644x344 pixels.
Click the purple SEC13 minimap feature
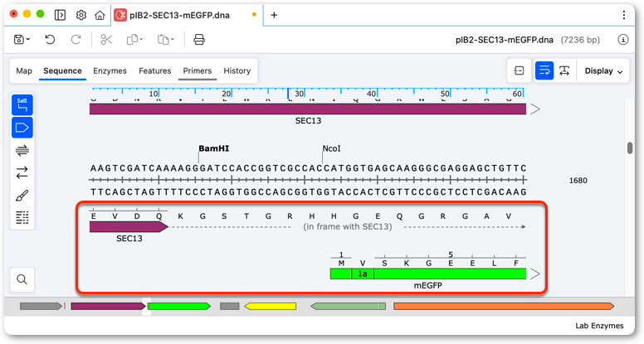coord(109,306)
